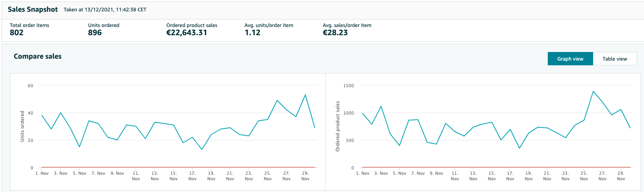The width and height of the screenshot is (644, 192).
Task: Click the Avg. units/order item value 1.12
Action: click(252, 33)
